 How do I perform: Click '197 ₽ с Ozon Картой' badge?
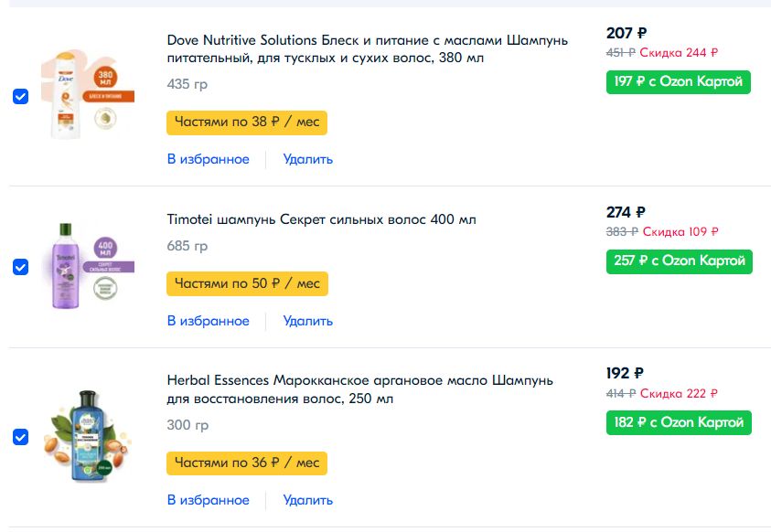(x=678, y=82)
